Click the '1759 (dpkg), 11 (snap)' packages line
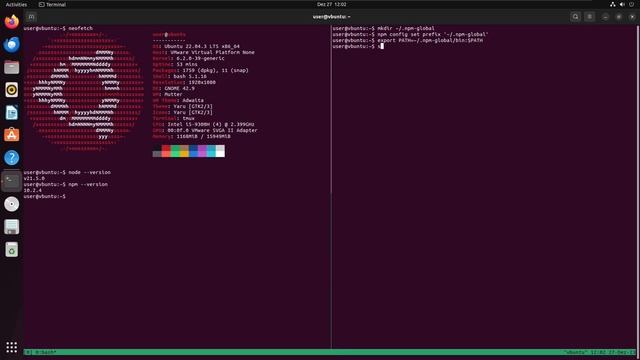640x360 pixels. coord(200,70)
